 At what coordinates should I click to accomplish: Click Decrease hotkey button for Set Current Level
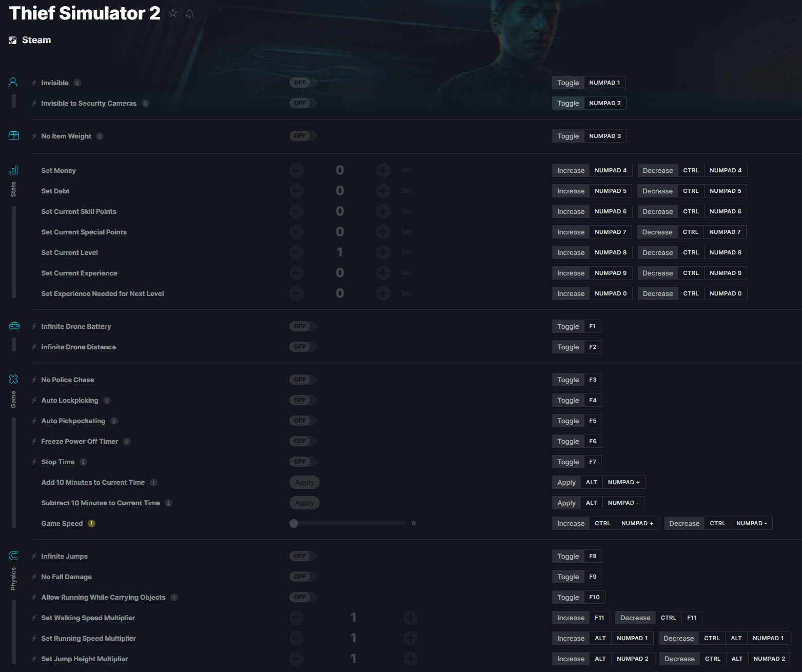pos(657,252)
